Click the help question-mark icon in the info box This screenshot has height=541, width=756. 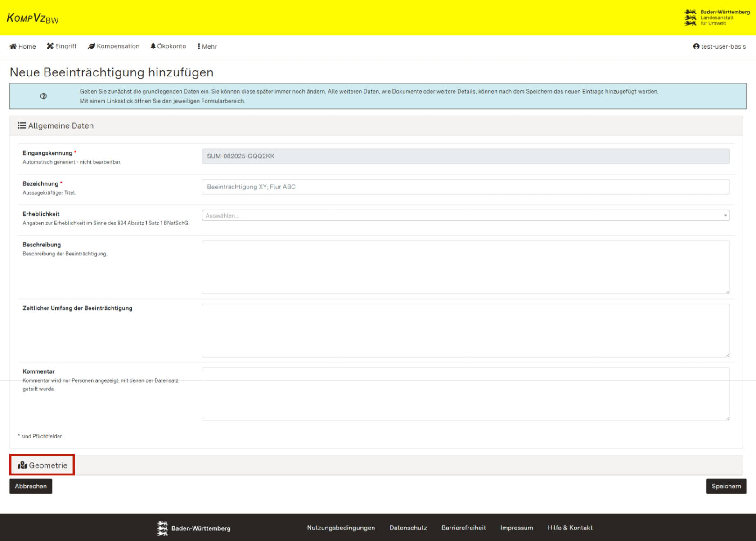click(44, 96)
